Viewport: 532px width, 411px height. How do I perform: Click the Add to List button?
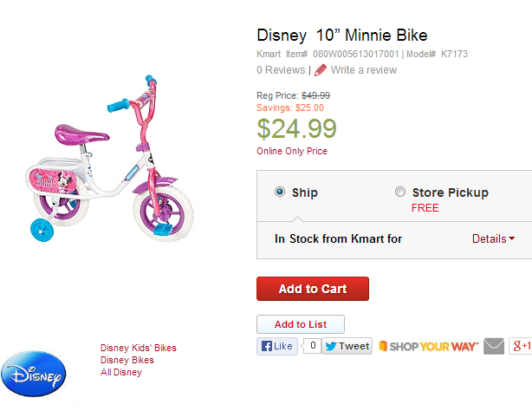(x=300, y=324)
